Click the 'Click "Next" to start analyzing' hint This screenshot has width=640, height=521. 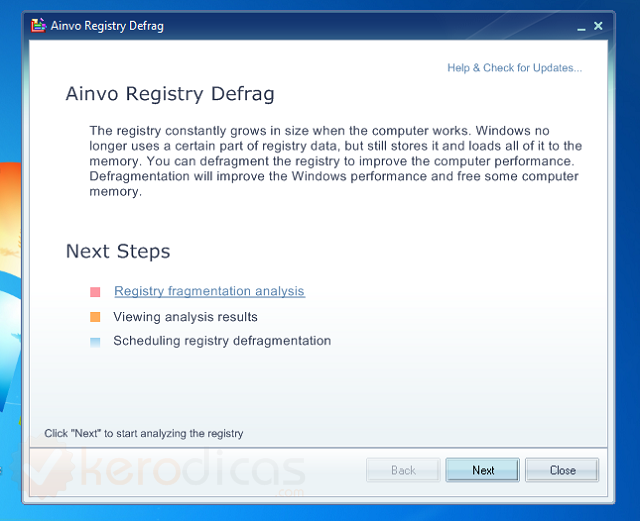point(144,433)
